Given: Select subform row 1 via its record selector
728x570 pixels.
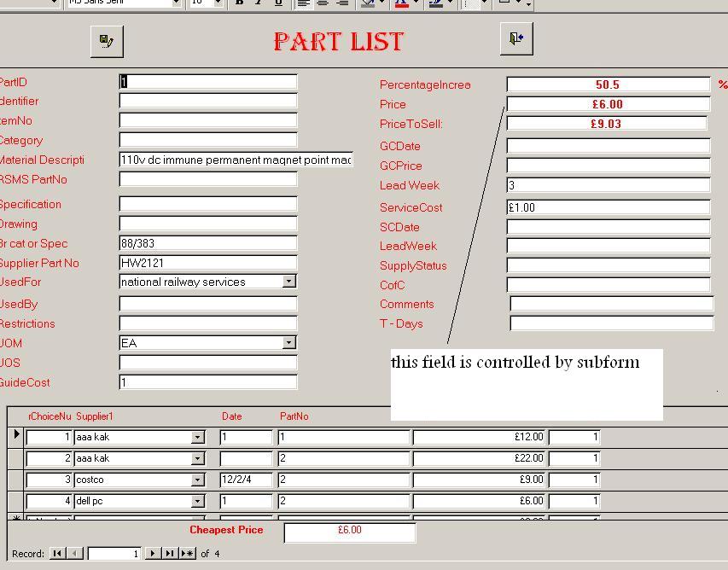Looking at the screenshot, I should (x=16, y=436).
